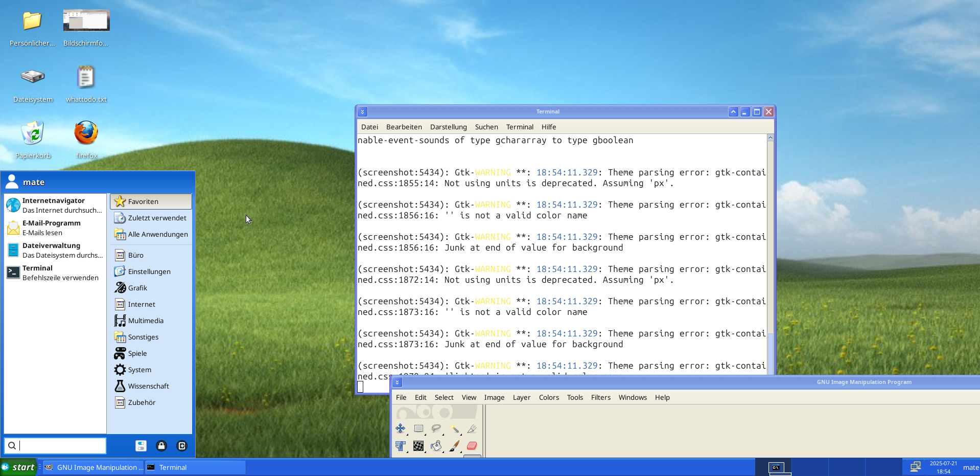This screenshot has height=476, width=980.
Task: Expand Rectangle Select tool options triangle
Action: click(x=425, y=435)
